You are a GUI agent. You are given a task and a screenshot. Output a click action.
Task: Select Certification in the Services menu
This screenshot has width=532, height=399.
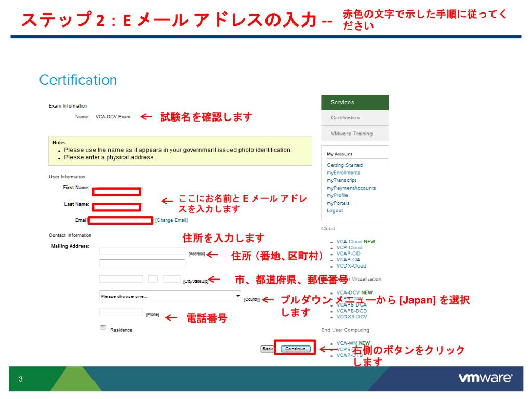(354, 118)
